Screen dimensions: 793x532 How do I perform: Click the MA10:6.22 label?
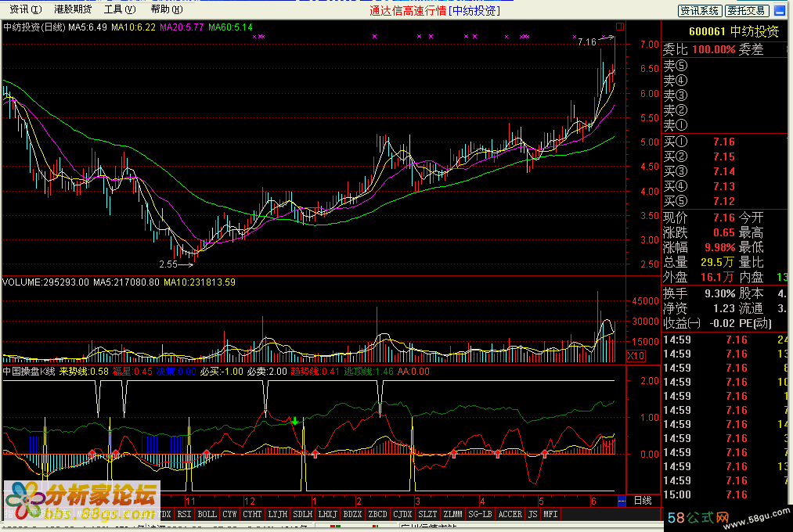[x=134, y=27]
